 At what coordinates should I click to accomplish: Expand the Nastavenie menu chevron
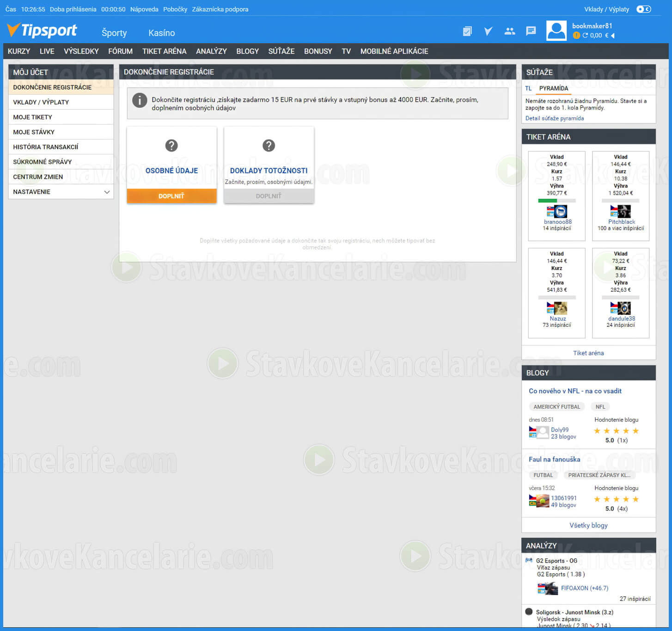pyautogui.click(x=107, y=192)
